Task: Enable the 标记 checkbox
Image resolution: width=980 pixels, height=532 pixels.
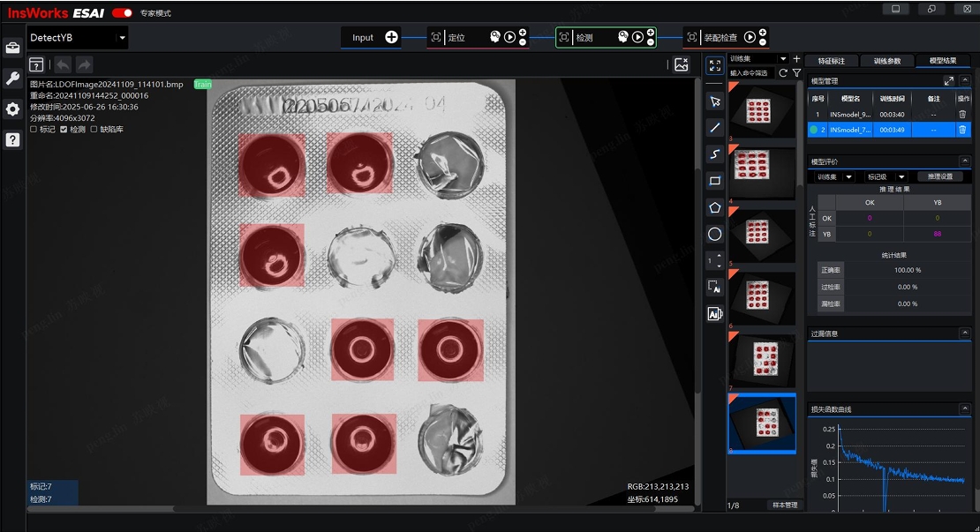Action: pos(34,130)
